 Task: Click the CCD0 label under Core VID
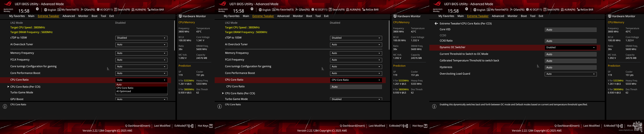coord(443,35)
